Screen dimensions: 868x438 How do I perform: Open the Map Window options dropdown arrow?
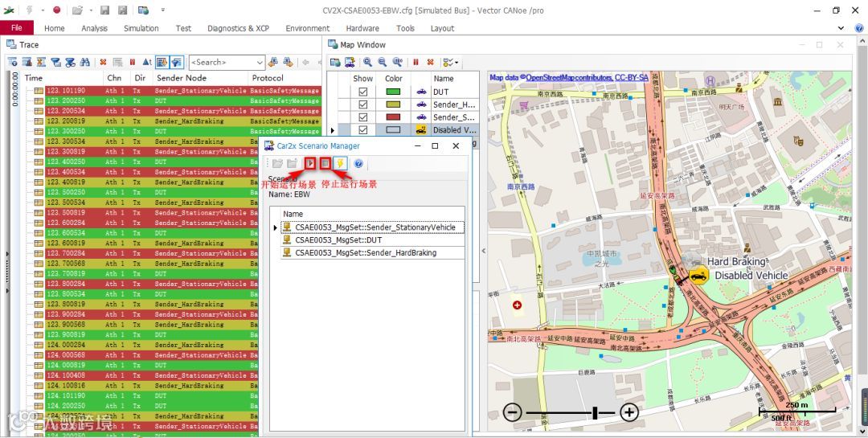click(x=457, y=63)
